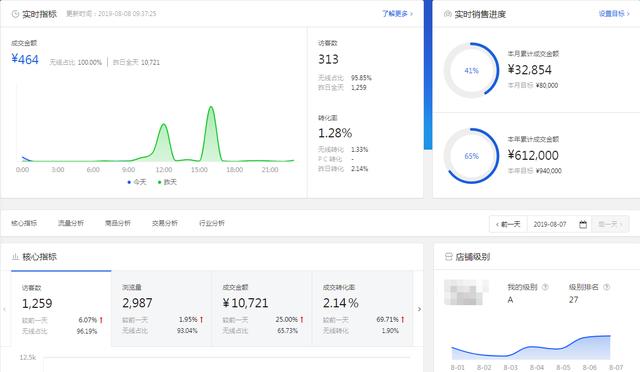
Task: Click the red up arrow beside 1.95%
Action: [202, 319]
